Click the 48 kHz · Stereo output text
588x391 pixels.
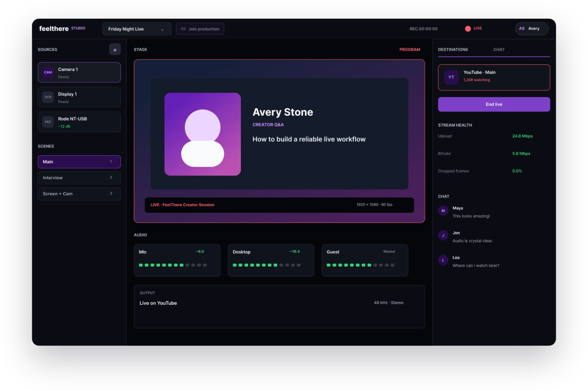click(x=389, y=303)
